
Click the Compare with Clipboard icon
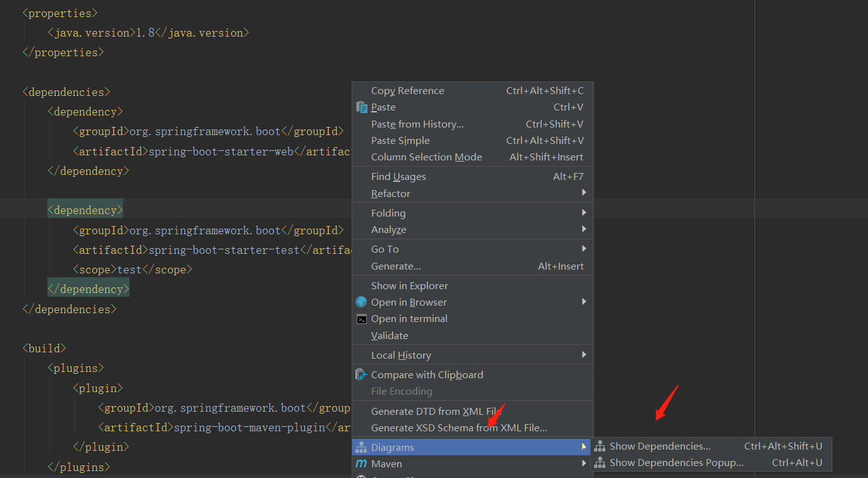361,374
